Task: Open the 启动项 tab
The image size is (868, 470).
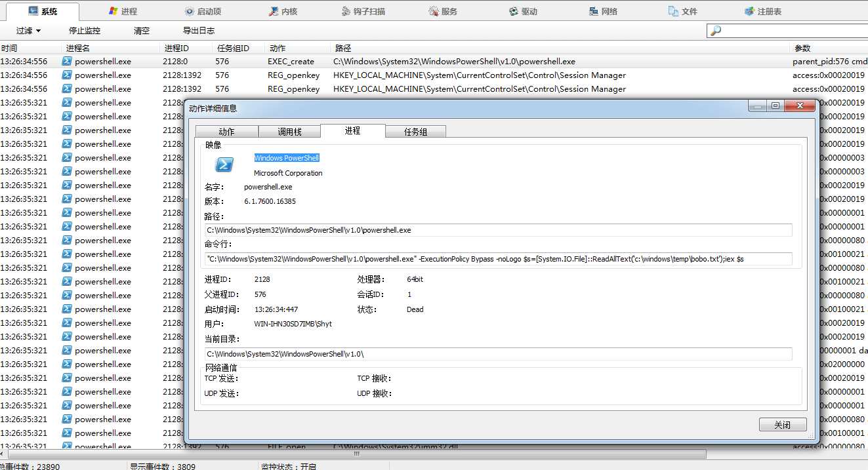Action: click(203, 11)
